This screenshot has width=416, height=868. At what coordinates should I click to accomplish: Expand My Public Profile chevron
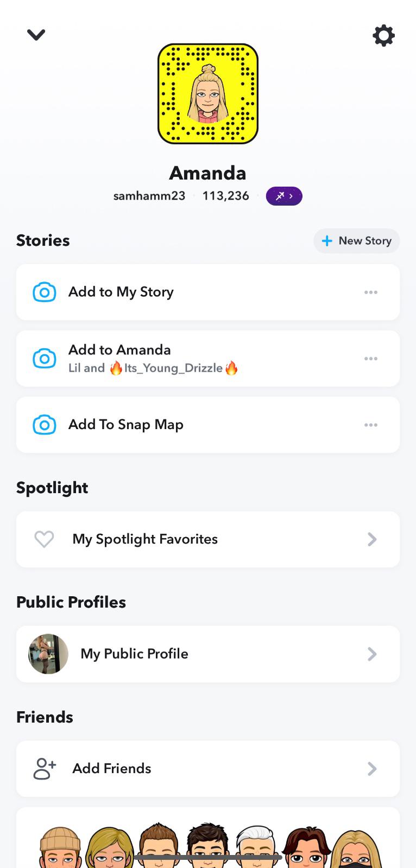[372, 654]
